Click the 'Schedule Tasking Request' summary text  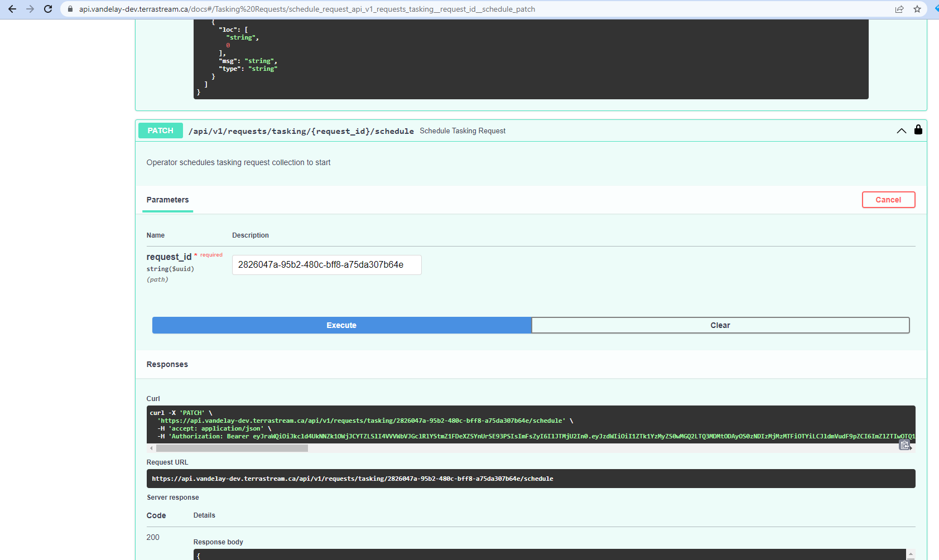(x=463, y=131)
